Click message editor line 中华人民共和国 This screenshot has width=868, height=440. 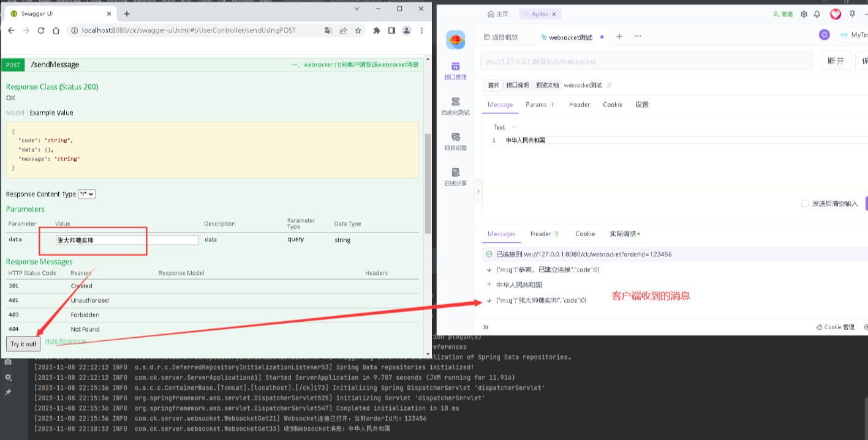(525, 140)
